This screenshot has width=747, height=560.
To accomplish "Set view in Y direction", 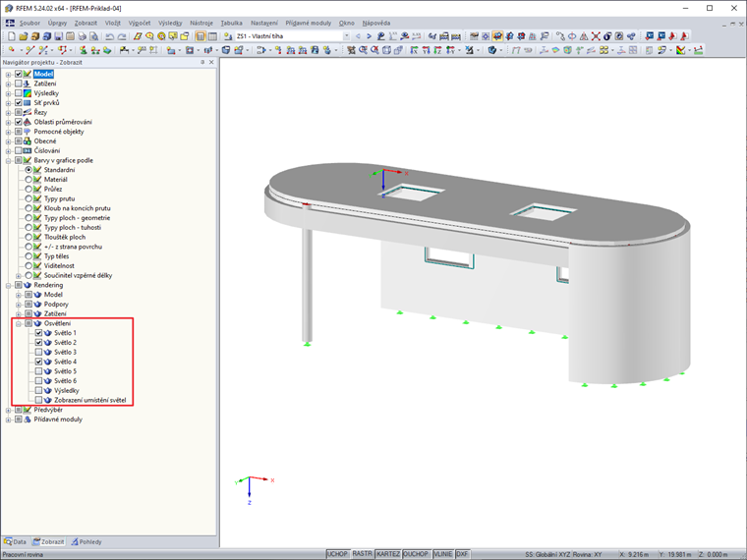I will pyautogui.click(x=426, y=50).
